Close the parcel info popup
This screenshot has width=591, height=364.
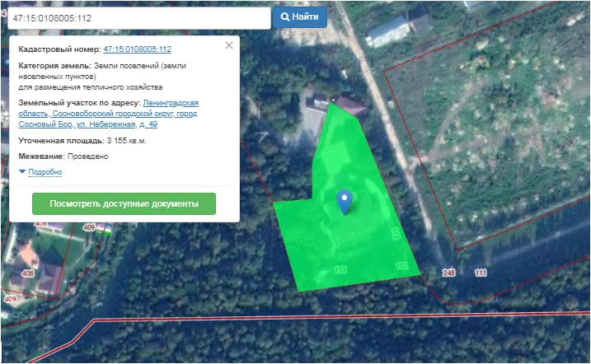click(229, 44)
